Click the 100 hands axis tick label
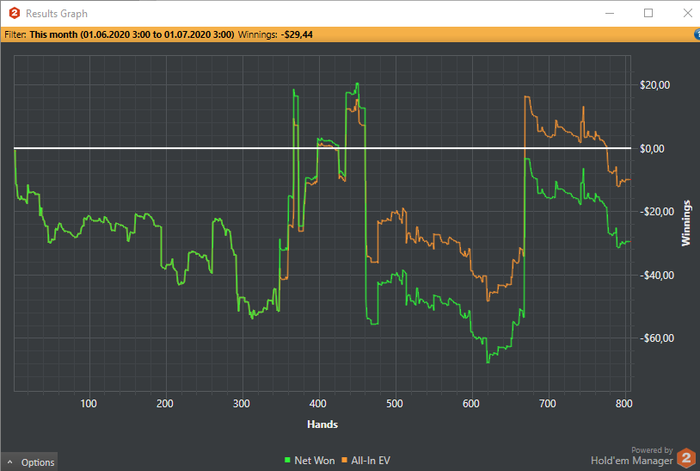Screen dimensions: 700x471 (88, 404)
